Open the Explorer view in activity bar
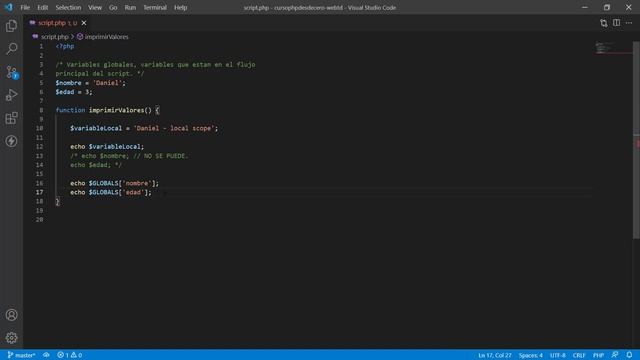Screen dimensions: 640x360 coord(11,26)
